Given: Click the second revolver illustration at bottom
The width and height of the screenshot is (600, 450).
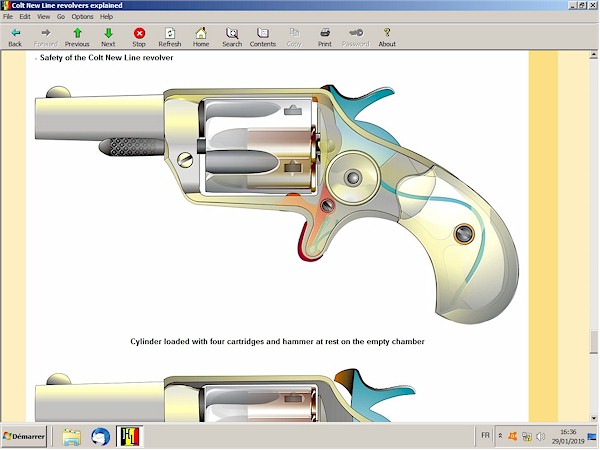Looking at the screenshot, I should point(226,395).
